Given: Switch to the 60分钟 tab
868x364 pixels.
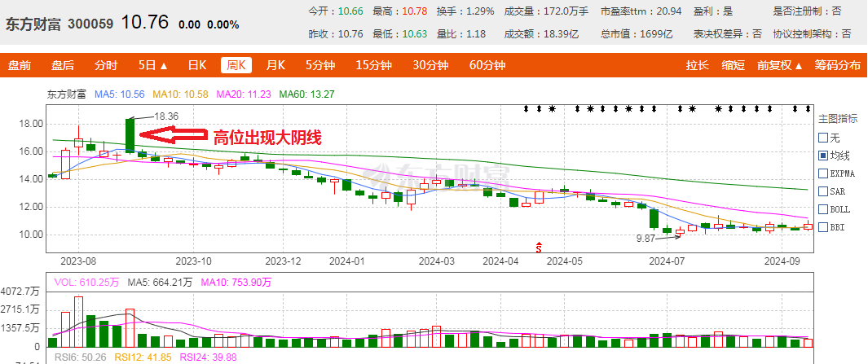Looking at the screenshot, I should coord(487,66).
